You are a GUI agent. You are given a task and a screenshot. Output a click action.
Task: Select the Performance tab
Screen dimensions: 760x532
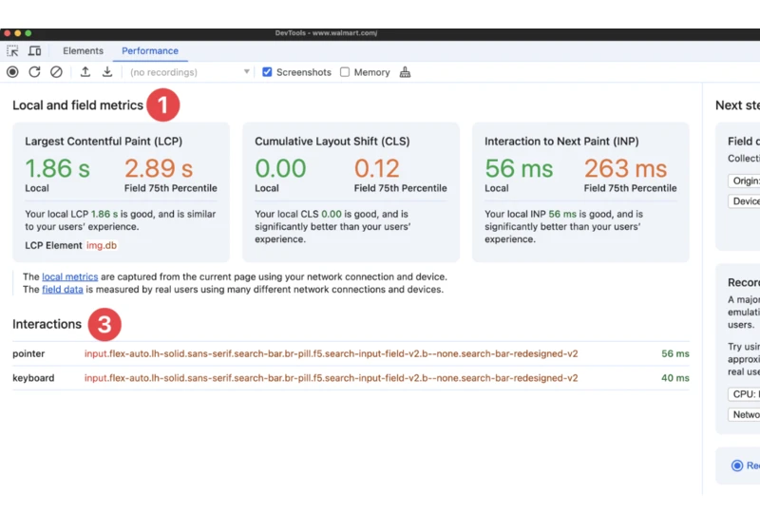(150, 51)
